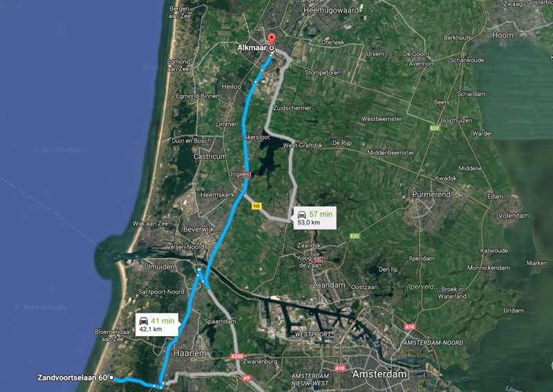
Task: Click the Zaandam town label
Action: (x=328, y=285)
